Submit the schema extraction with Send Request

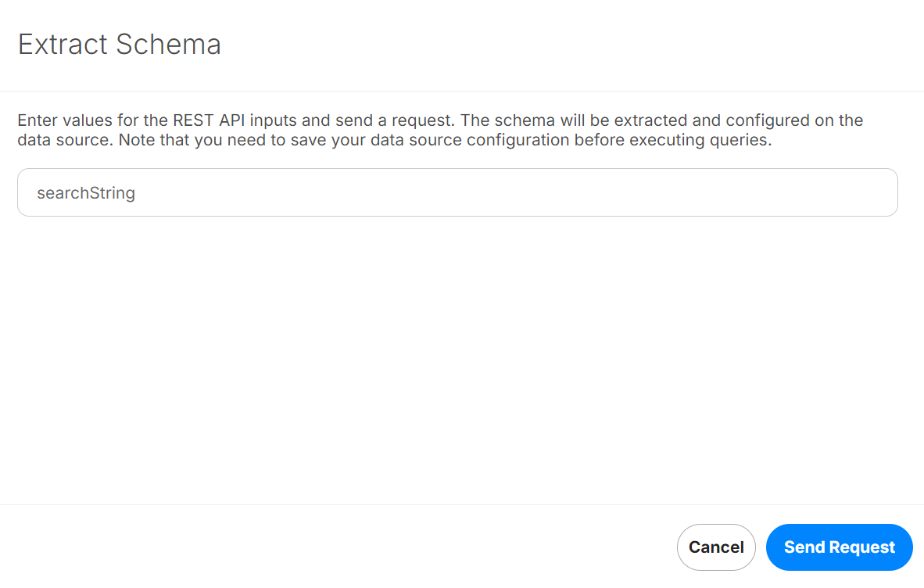click(839, 547)
